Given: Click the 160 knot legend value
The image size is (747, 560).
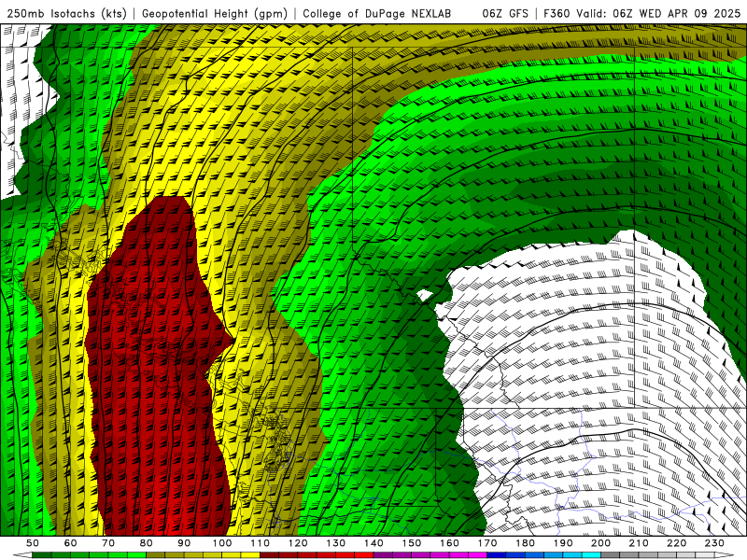Looking at the screenshot, I should click(x=449, y=543).
